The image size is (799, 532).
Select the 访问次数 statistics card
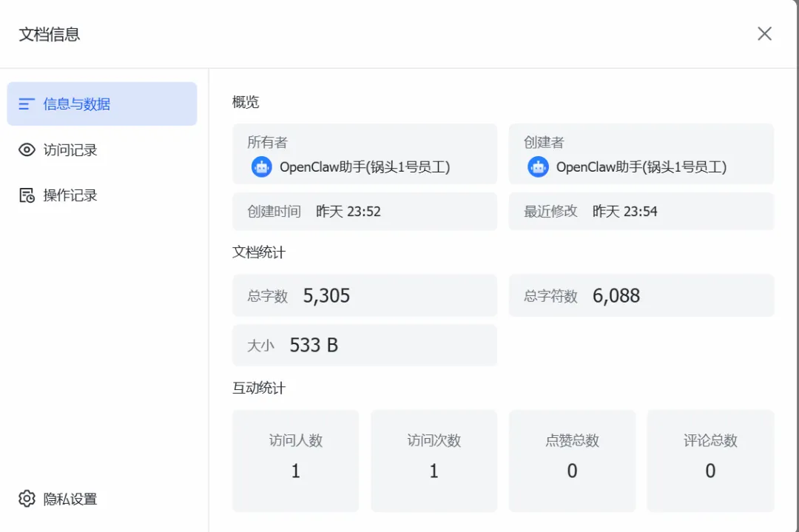click(434, 460)
